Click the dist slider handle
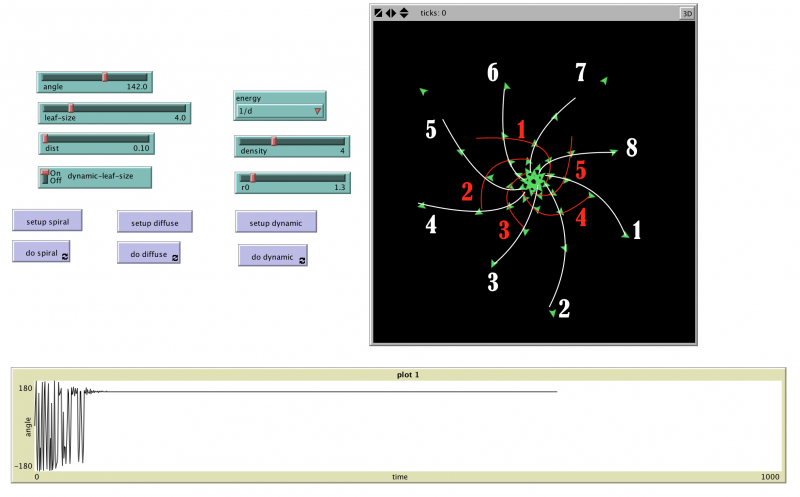Image resolution: width=800 pixels, height=497 pixels. click(44, 138)
